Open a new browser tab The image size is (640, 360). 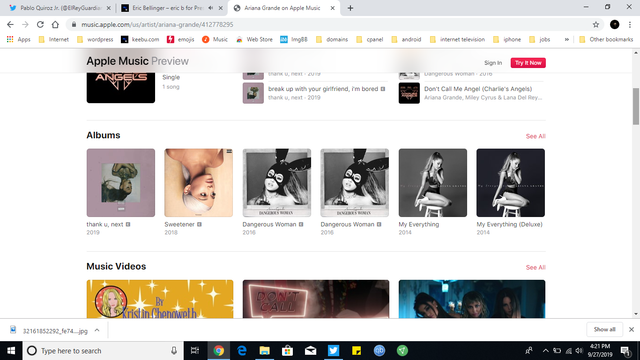350,8
